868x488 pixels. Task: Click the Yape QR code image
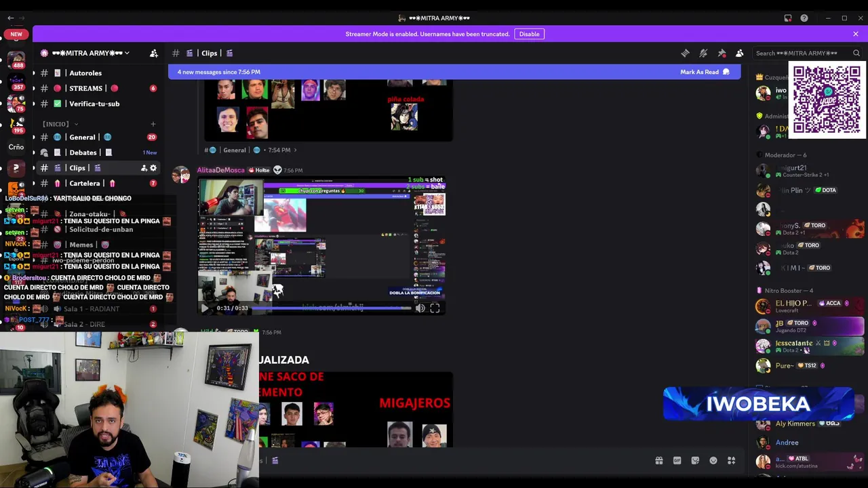pyautogui.click(x=827, y=100)
